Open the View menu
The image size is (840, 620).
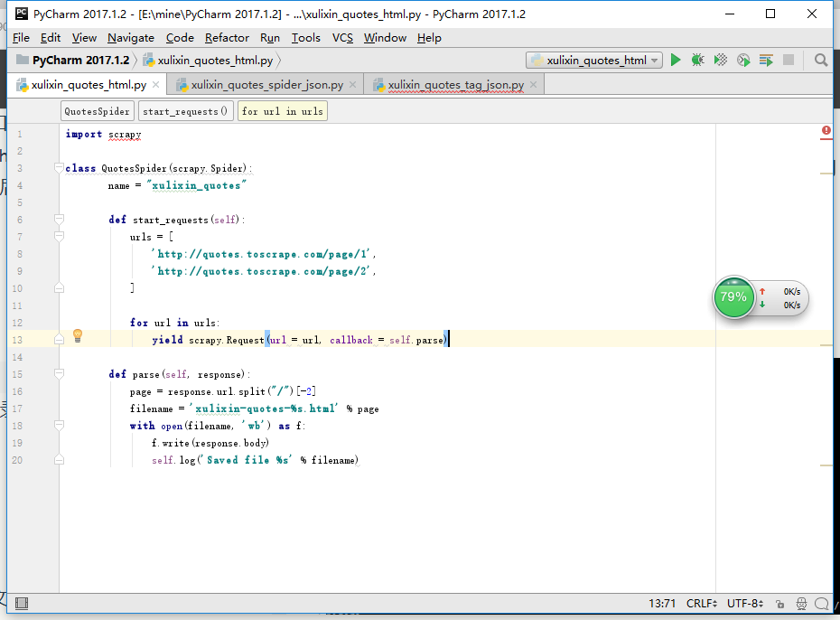pyautogui.click(x=84, y=38)
